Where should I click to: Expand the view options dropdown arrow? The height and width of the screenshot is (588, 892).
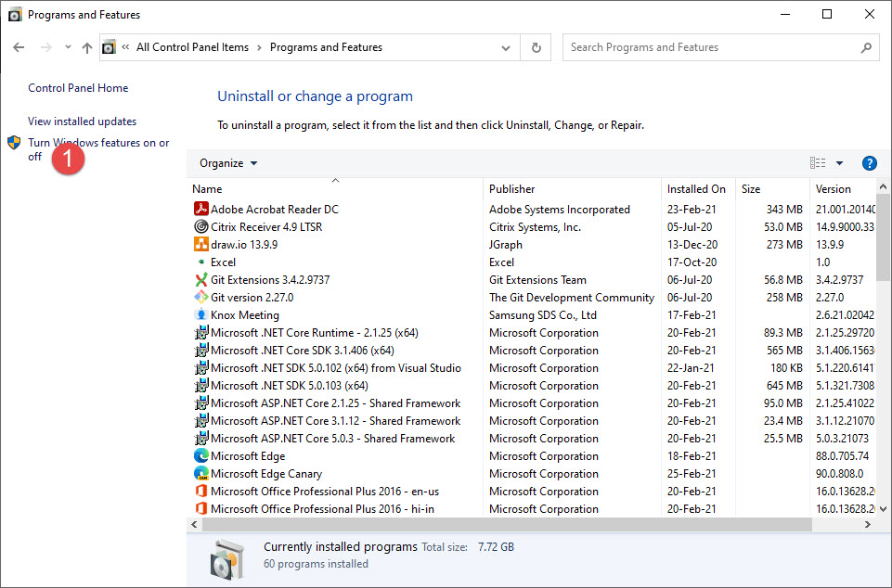tap(839, 163)
